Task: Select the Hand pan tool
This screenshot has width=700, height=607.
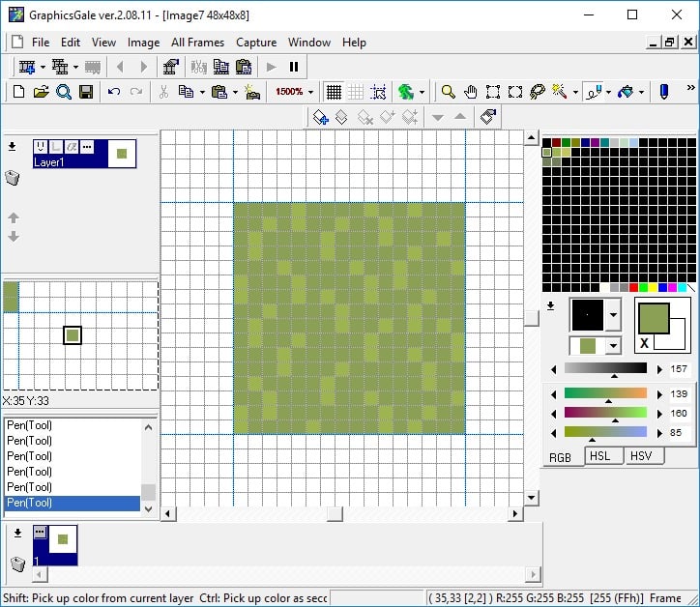Action: 470,92
